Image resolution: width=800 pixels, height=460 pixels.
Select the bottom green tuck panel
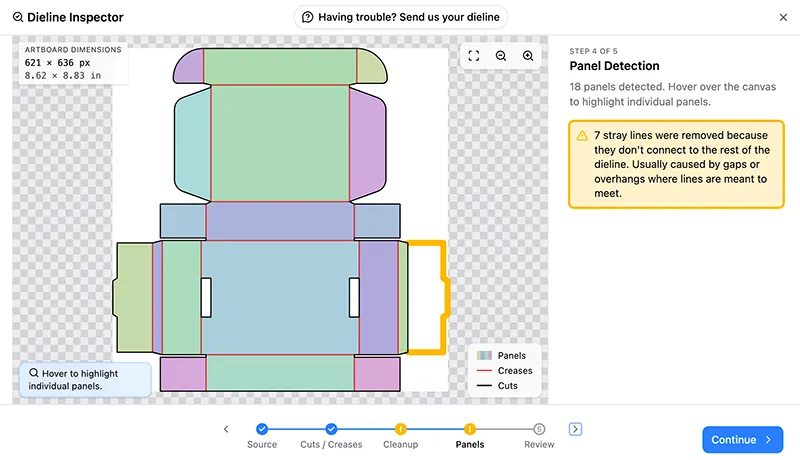[280, 373]
